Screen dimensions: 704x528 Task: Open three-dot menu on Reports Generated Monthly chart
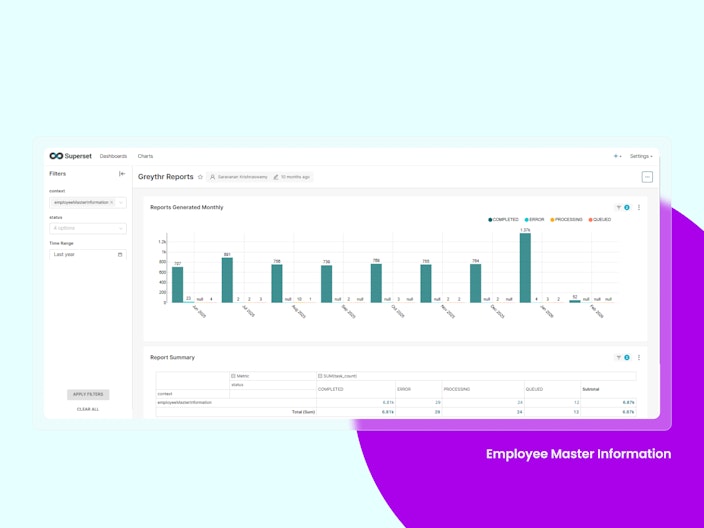639,207
